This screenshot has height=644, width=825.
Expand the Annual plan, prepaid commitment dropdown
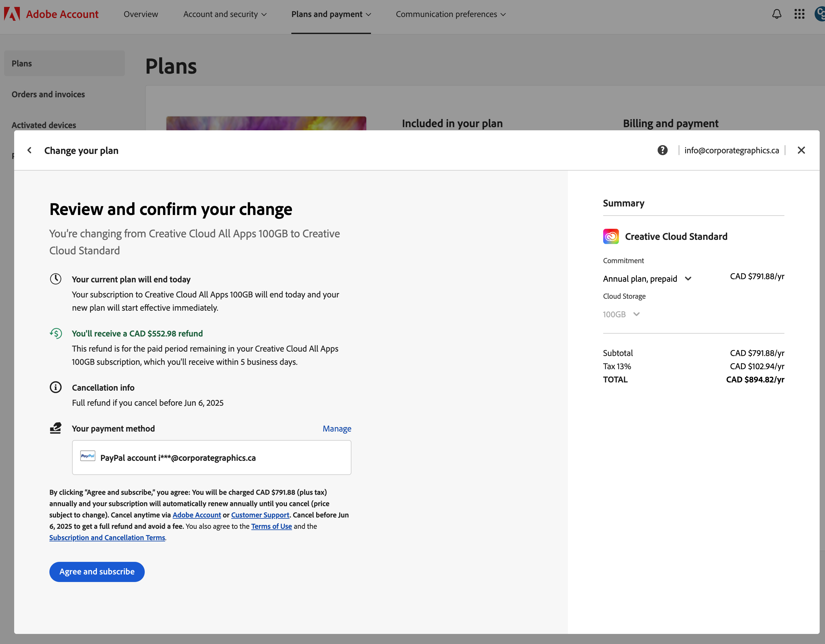pos(647,279)
